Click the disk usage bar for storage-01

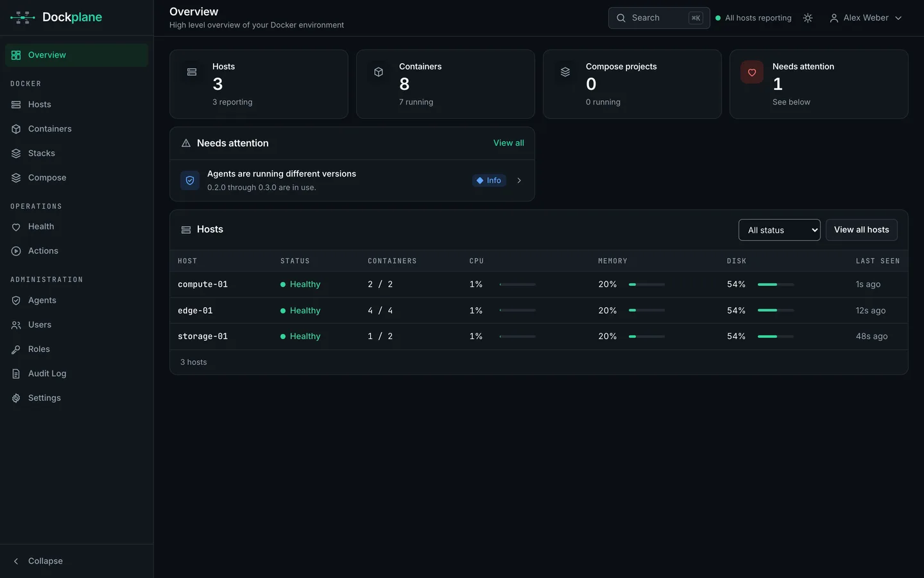pyautogui.click(x=776, y=337)
